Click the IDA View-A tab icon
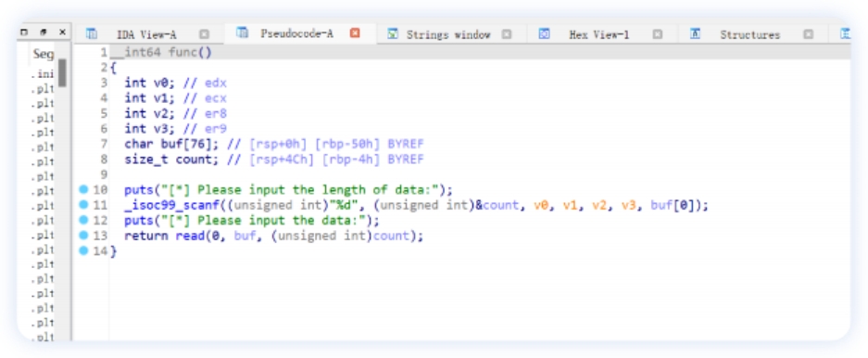The height and width of the screenshot is (358, 868). pos(92,33)
